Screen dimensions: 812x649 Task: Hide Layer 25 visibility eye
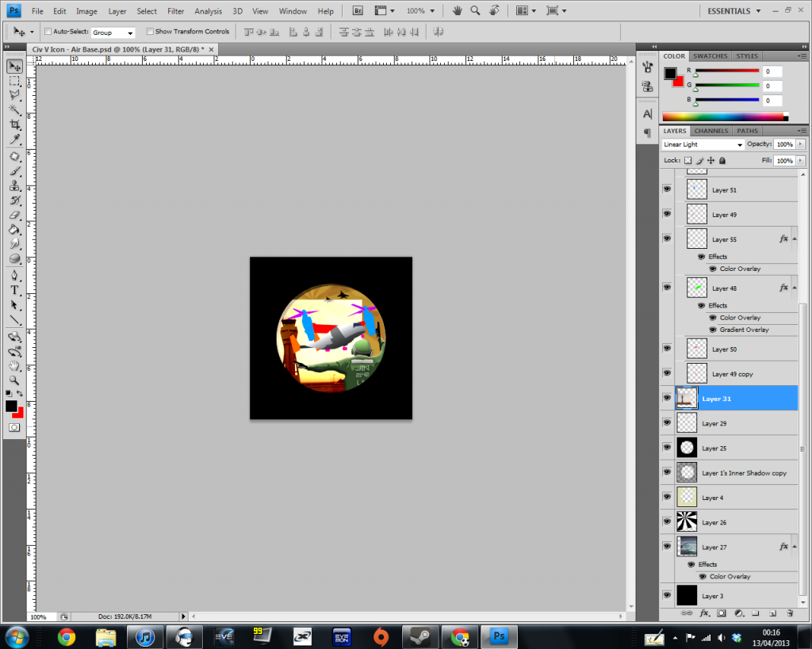coord(667,447)
